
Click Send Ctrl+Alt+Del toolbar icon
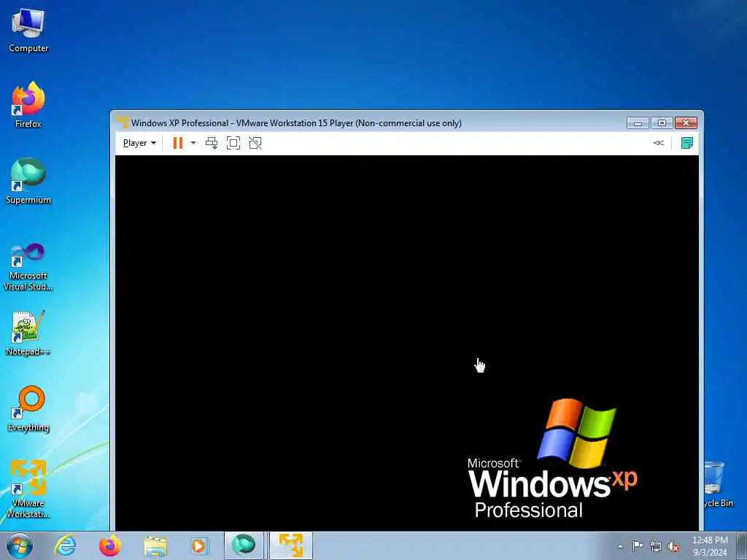coord(212,143)
